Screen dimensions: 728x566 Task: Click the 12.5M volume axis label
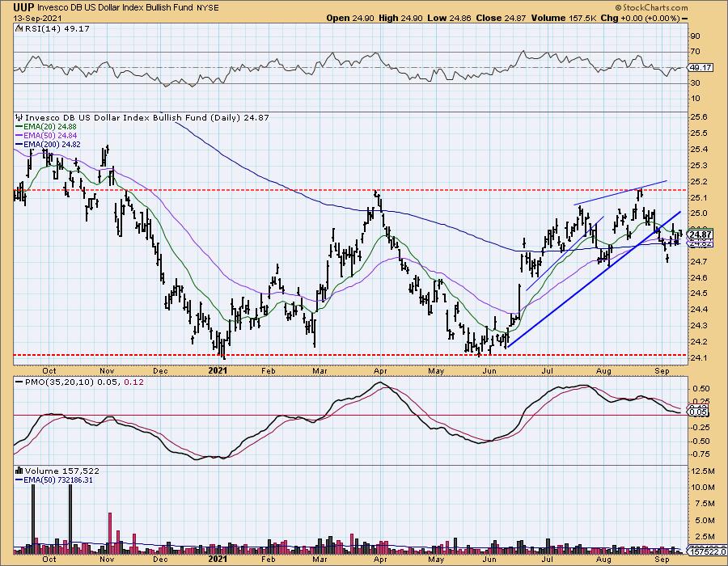pyautogui.click(x=702, y=471)
